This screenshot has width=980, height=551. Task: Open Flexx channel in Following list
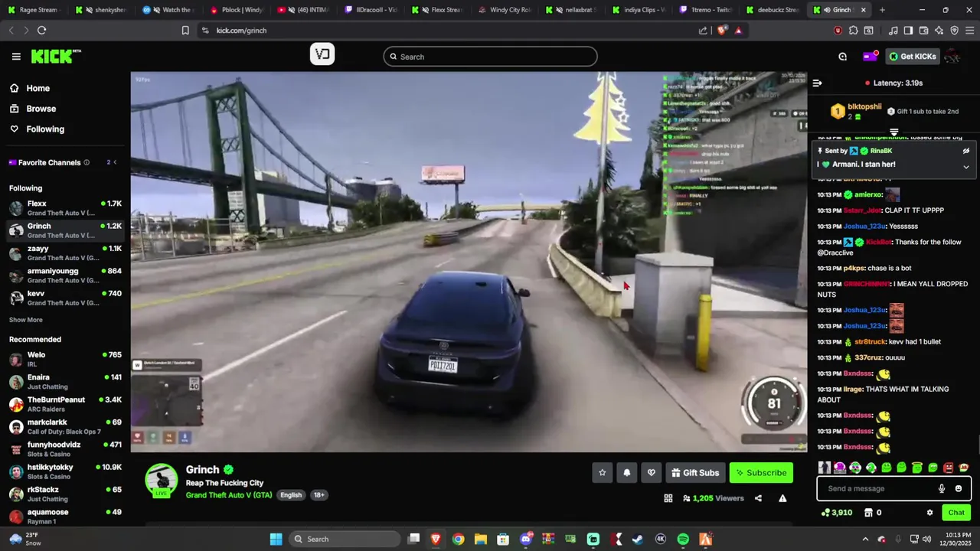(65, 208)
